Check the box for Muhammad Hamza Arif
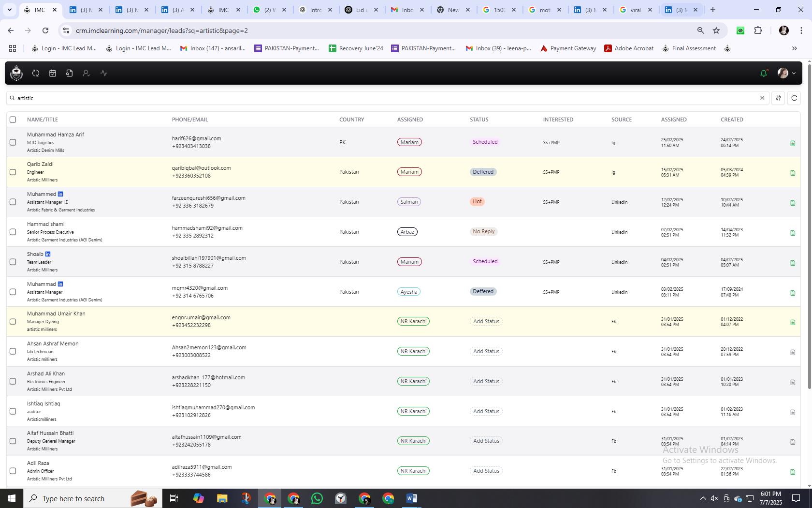The width and height of the screenshot is (812, 508). 13,142
